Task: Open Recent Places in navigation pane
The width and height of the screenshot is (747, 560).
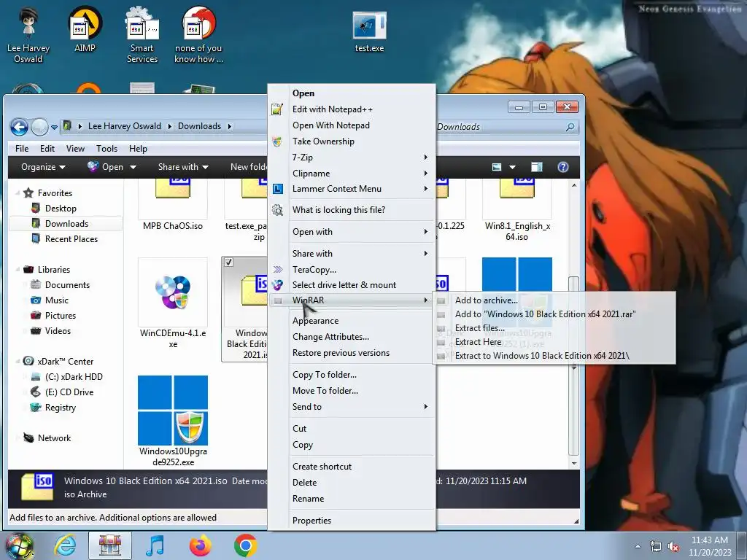Action: tap(71, 239)
